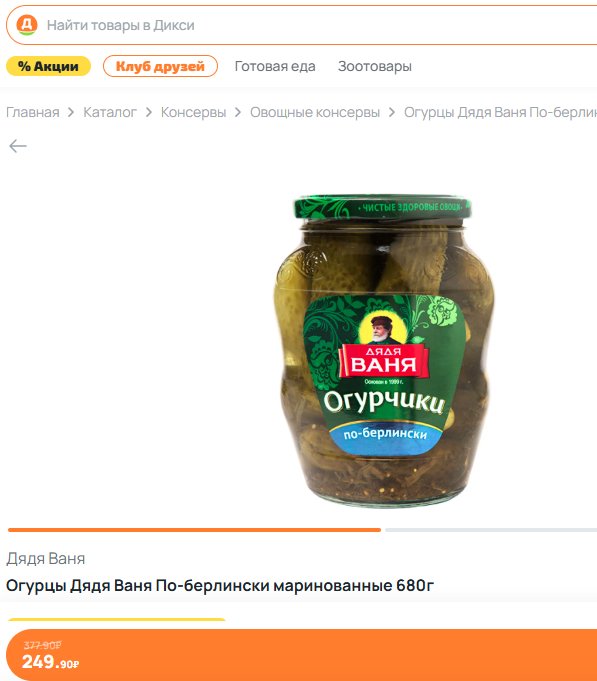Open the Клуб друзей page
The image size is (597, 681).
(160, 66)
